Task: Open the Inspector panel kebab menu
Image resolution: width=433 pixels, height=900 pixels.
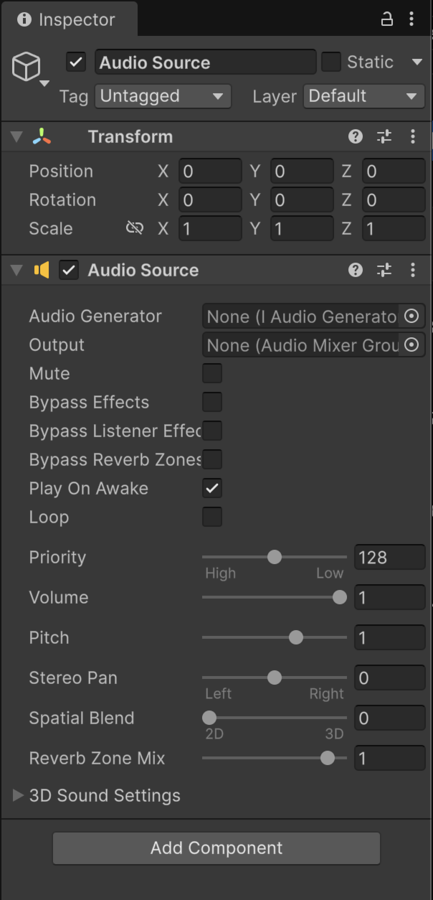Action: [x=411, y=20]
